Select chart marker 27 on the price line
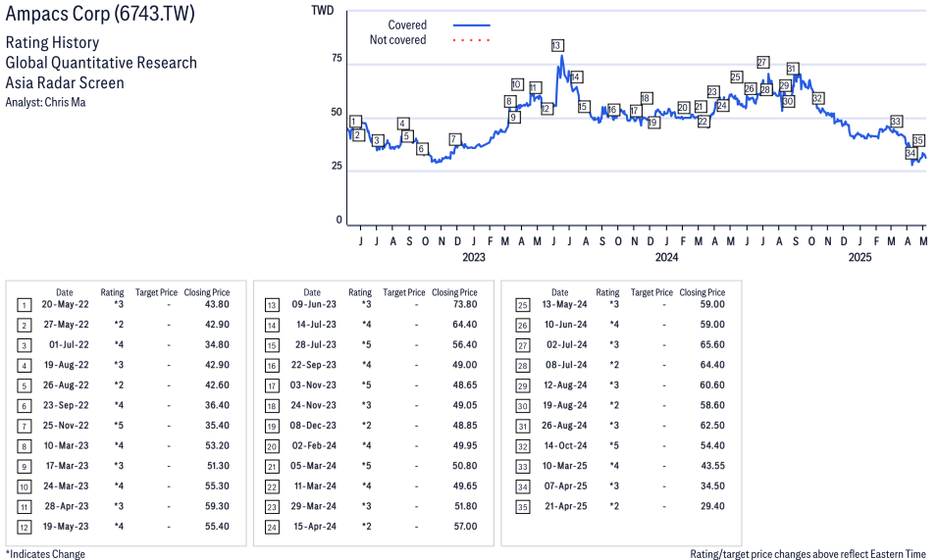The image size is (937, 560). (762, 62)
